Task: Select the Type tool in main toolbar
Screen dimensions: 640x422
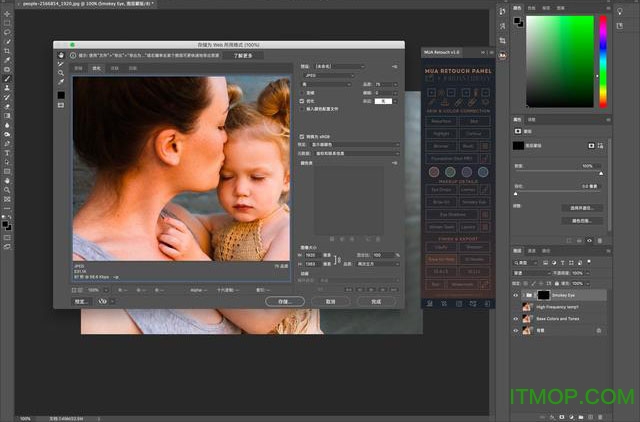Action: 7,153
